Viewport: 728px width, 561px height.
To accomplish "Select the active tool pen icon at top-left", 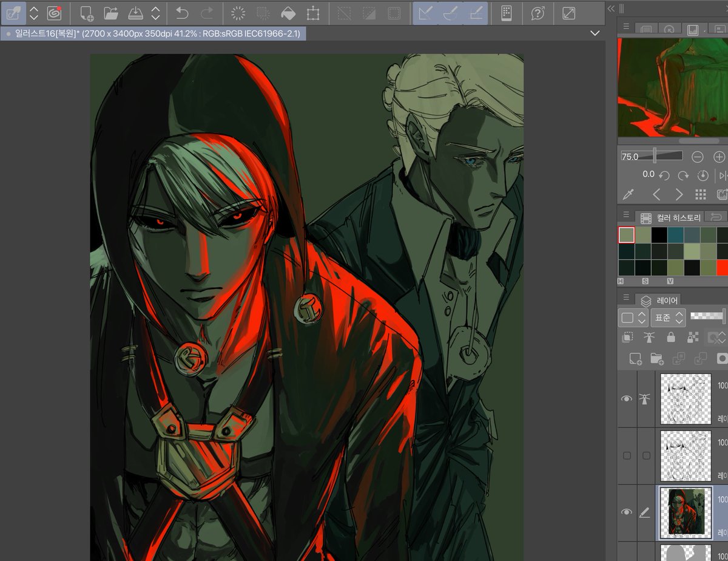I will (12, 13).
